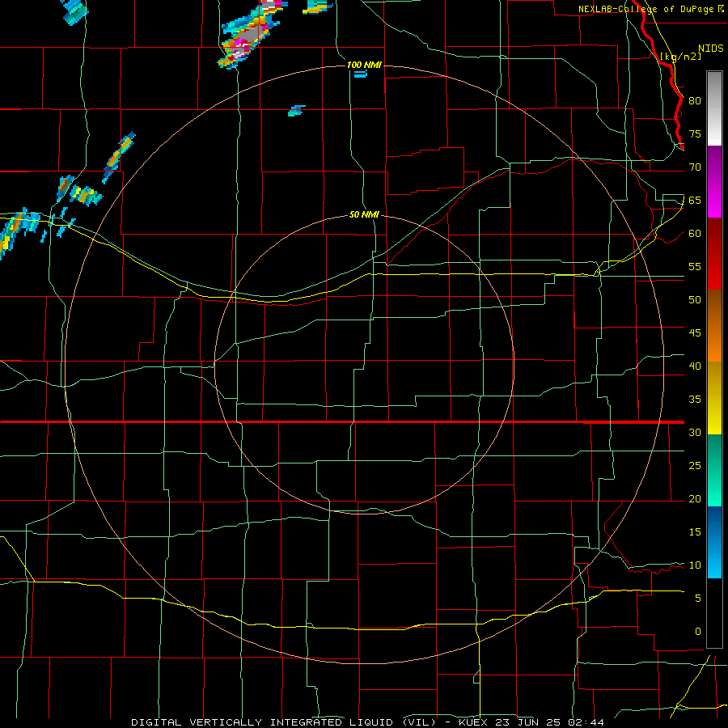The image size is (728, 728).
Task: Click the [kg/m2] units label
Action: point(680,57)
